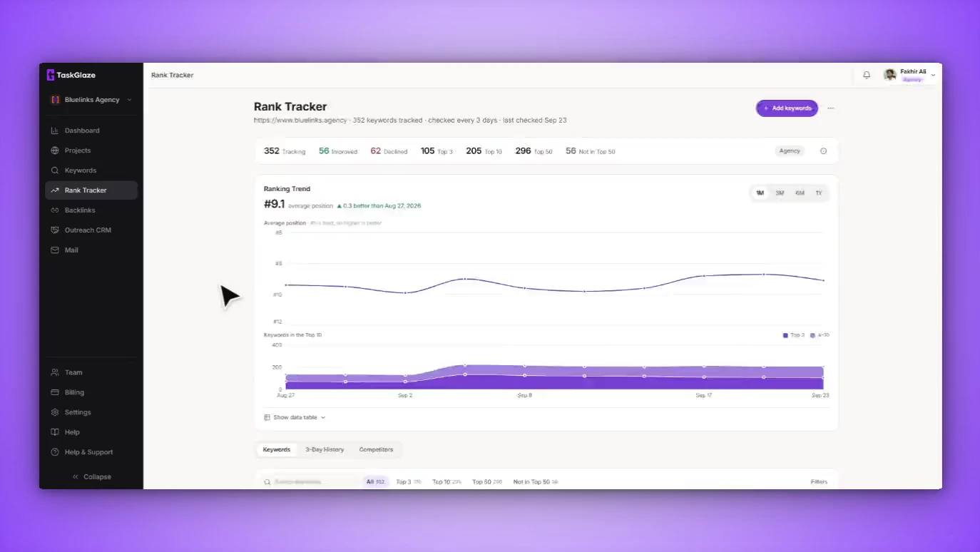Open Outreach CRM via its handshake icon
This screenshot has width=980, height=552.
point(55,230)
